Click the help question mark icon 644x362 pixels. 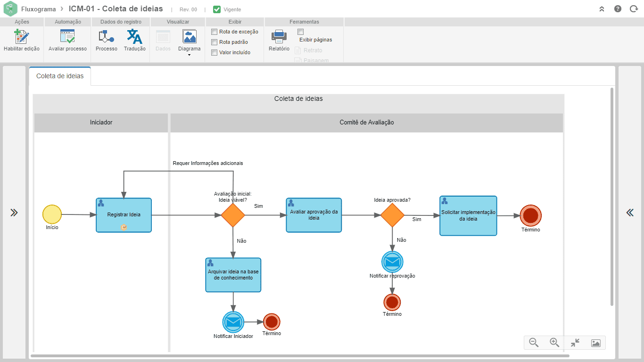pyautogui.click(x=618, y=9)
